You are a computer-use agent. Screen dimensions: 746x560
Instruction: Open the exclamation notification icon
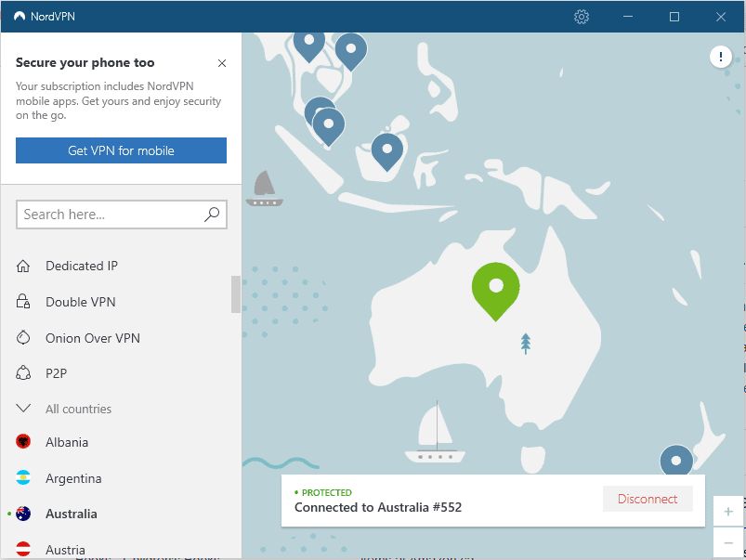[x=721, y=57]
